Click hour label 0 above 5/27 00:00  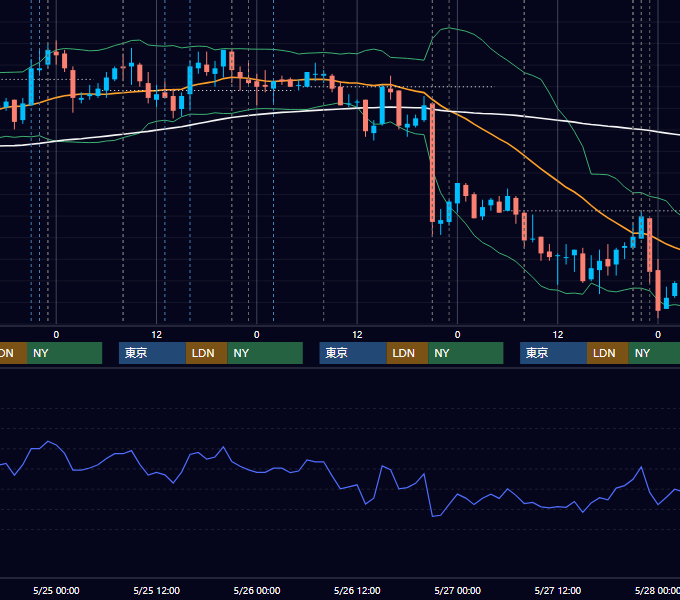click(457, 335)
